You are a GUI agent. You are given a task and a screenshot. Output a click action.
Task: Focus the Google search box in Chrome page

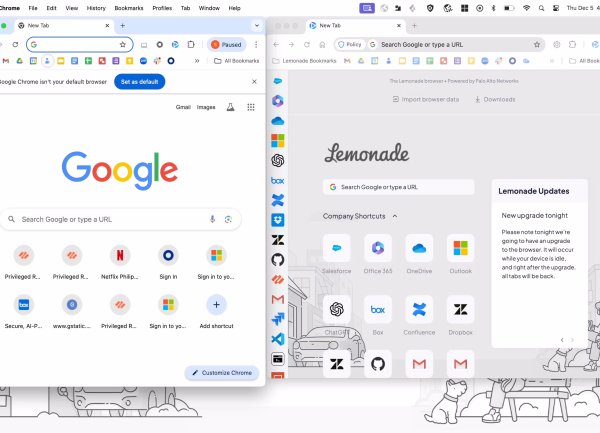pyautogui.click(x=120, y=219)
